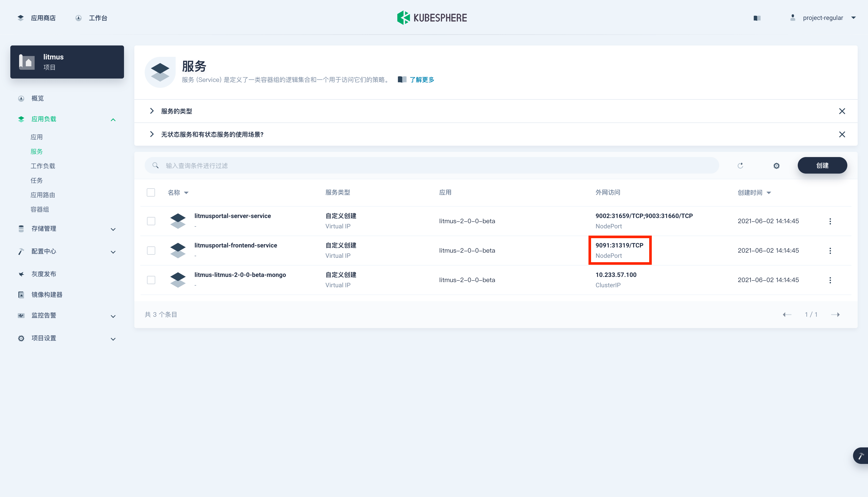868x497 pixels.
Task: Go to next page arrow
Action: pyautogui.click(x=835, y=314)
